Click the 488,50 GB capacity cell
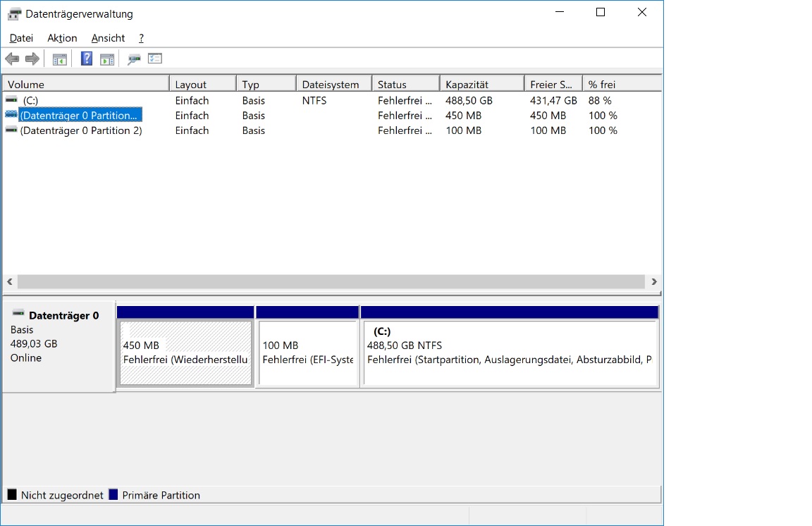 coord(469,101)
